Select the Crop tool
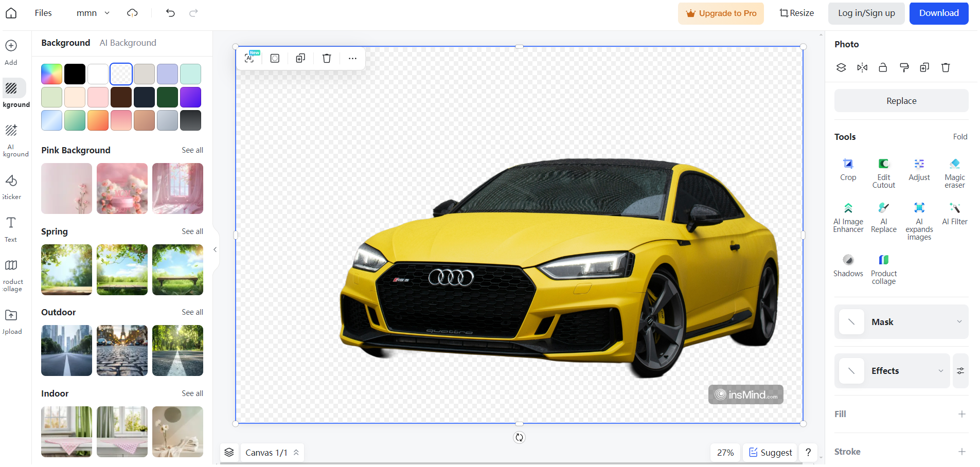This screenshot has height=467, width=980. tap(848, 170)
